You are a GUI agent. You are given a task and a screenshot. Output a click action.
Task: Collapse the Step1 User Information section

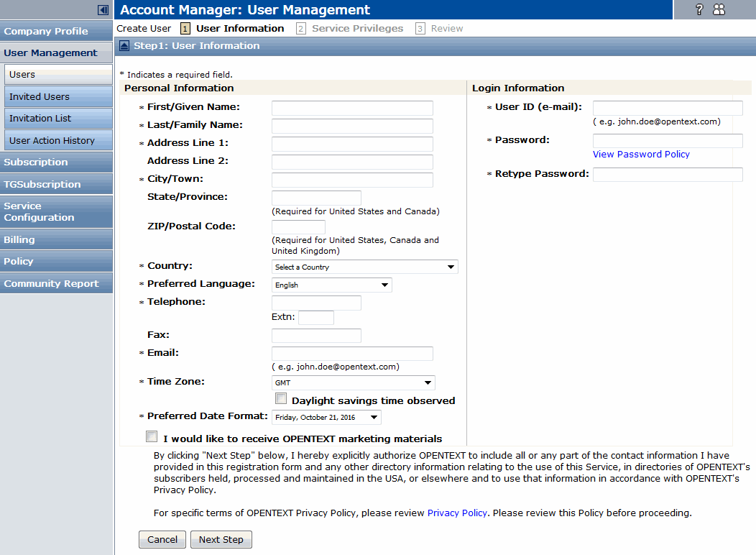(x=124, y=46)
